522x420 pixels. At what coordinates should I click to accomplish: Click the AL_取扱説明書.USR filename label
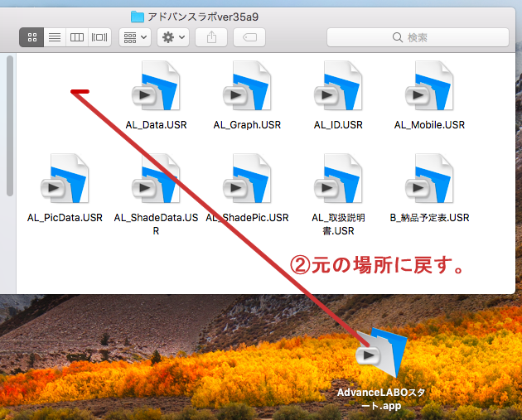click(x=338, y=224)
